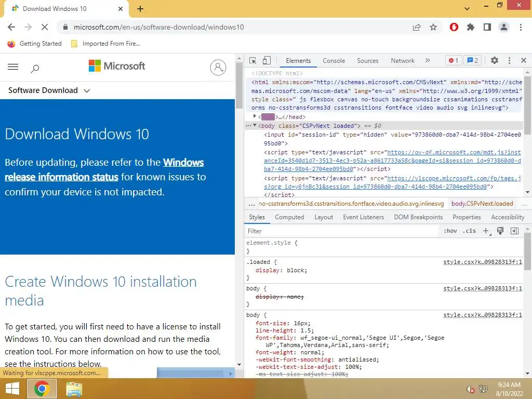Open the Windows Start button
The width and height of the screenshot is (532, 399).
click(12, 389)
